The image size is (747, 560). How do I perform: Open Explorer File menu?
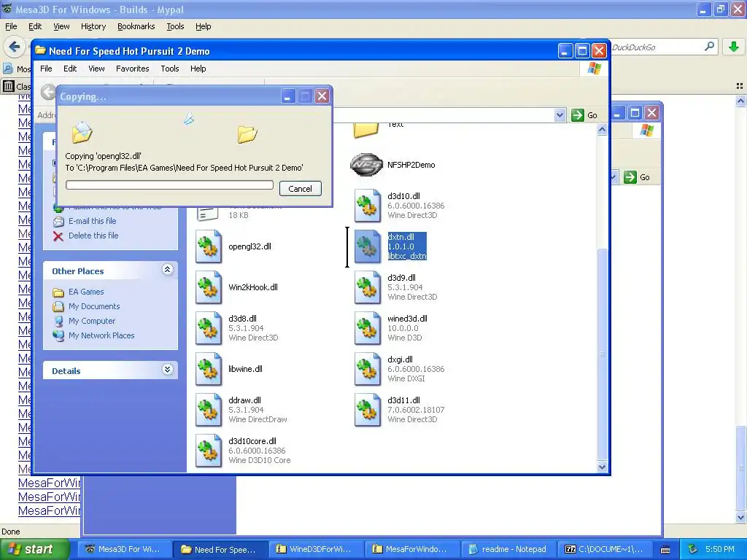pyautogui.click(x=46, y=69)
